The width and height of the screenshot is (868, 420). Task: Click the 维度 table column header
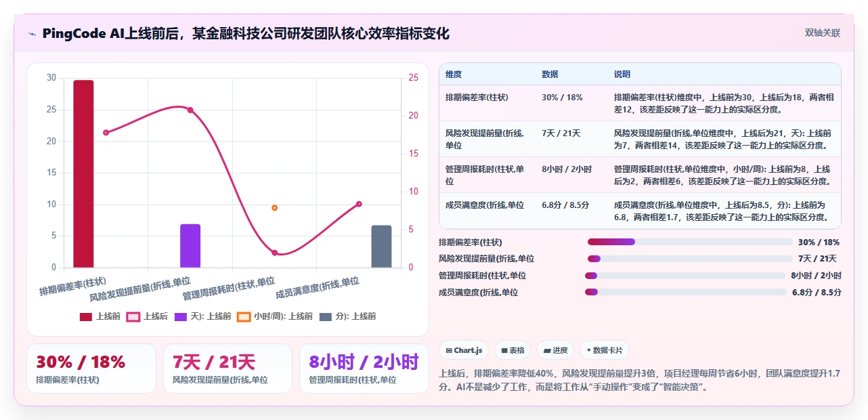[454, 75]
